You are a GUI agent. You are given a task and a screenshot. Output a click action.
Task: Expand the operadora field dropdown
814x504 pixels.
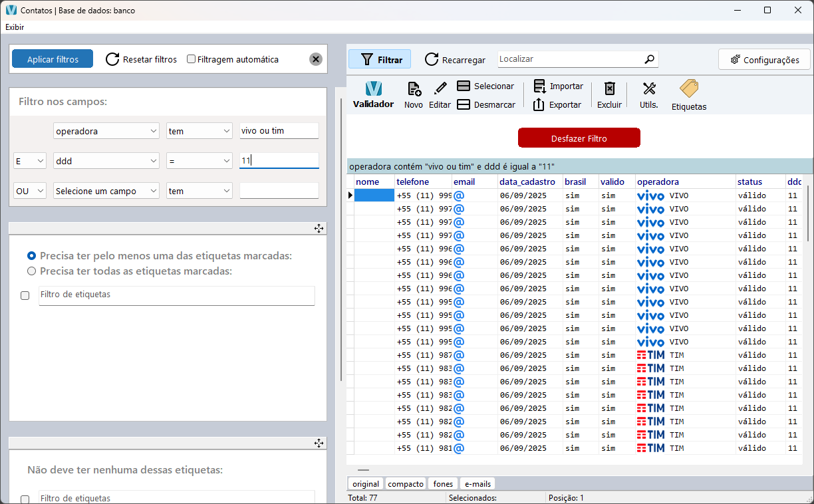pos(154,131)
